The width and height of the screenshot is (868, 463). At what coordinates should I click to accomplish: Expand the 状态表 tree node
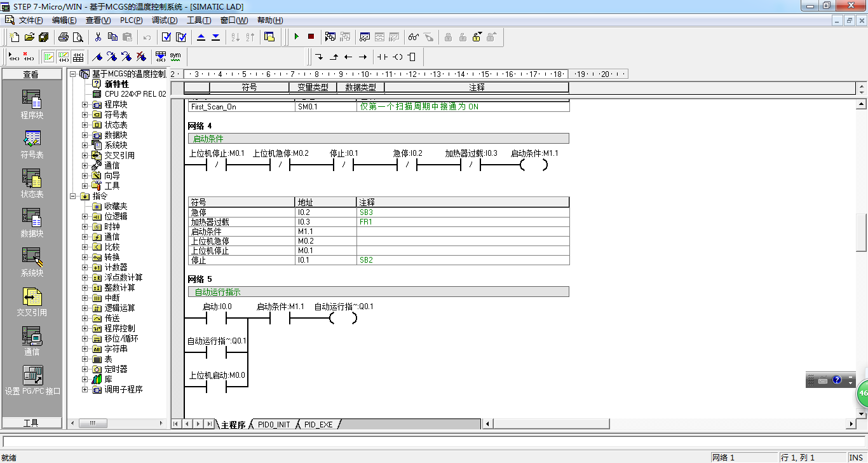(85, 125)
